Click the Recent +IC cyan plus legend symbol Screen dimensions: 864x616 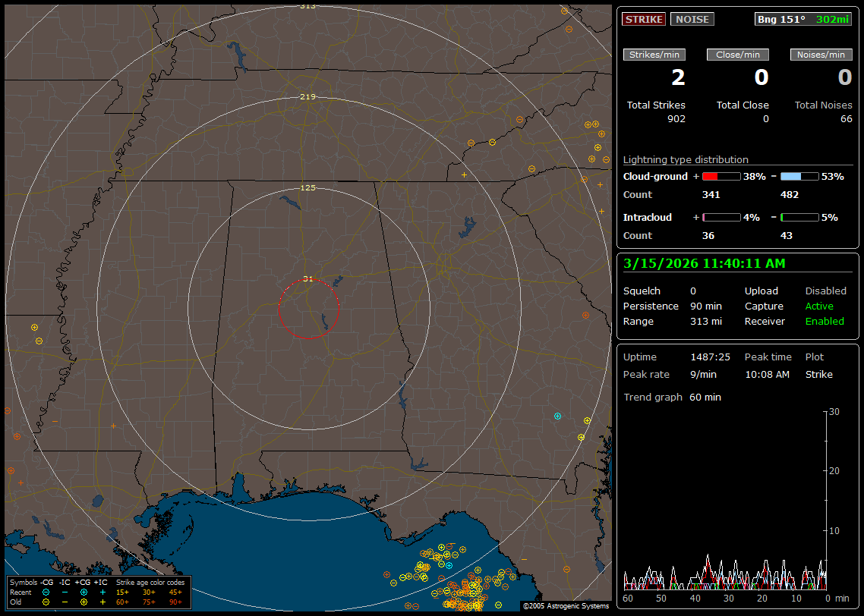(102, 592)
